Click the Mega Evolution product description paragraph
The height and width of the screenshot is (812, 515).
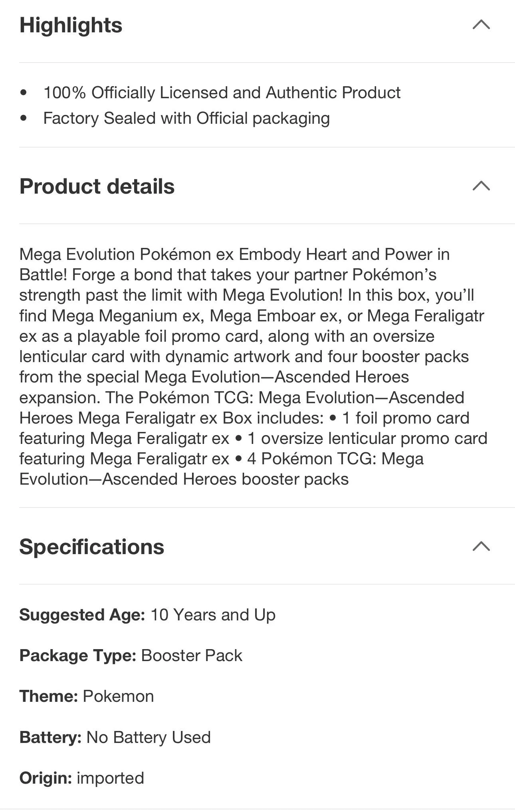(x=254, y=366)
